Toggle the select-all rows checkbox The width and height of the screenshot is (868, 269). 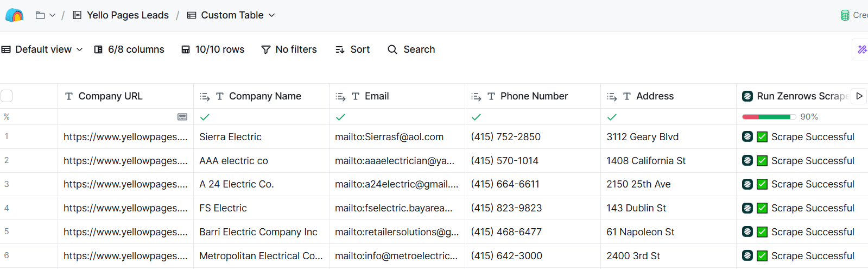(x=7, y=96)
